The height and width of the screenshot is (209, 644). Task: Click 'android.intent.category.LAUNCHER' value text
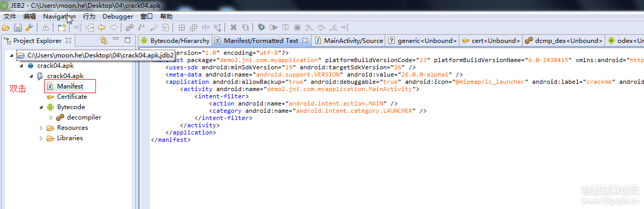(x=355, y=111)
